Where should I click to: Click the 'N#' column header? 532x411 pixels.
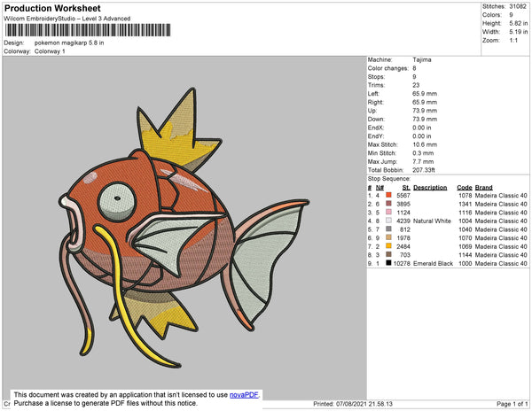click(x=379, y=188)
